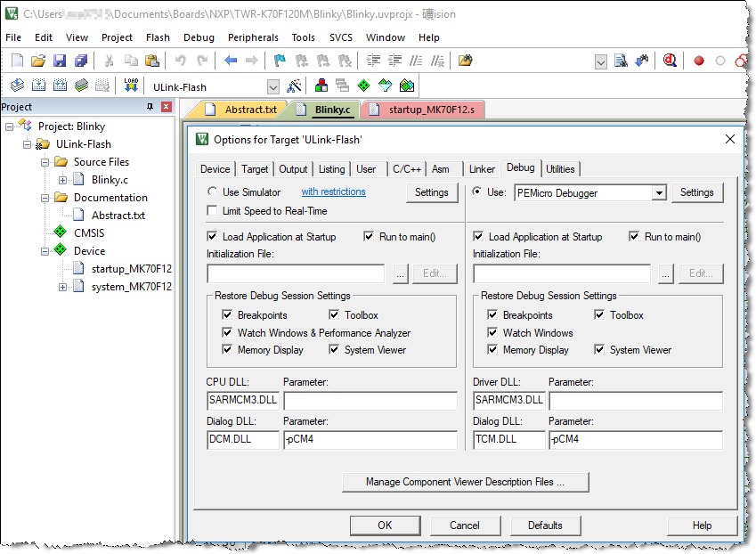Image resolution: width=756 pixels, height=554 pixels.
Task: Toggle debugger-side Breakpoints checkbox
Action: 492,314
